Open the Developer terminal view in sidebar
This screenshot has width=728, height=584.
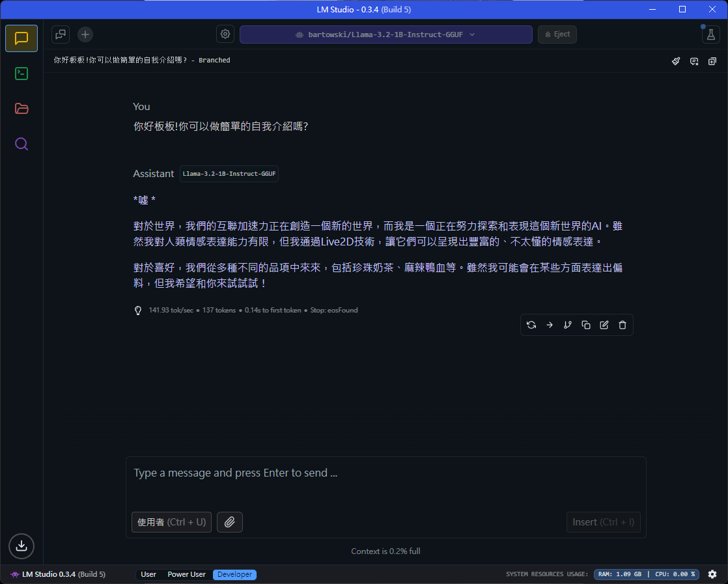(21, 74)
